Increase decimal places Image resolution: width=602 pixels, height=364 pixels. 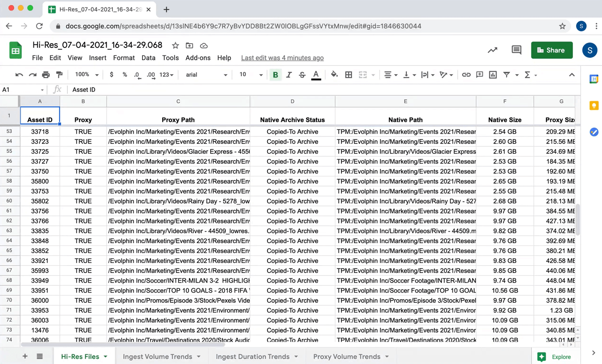tap(151, 75)
